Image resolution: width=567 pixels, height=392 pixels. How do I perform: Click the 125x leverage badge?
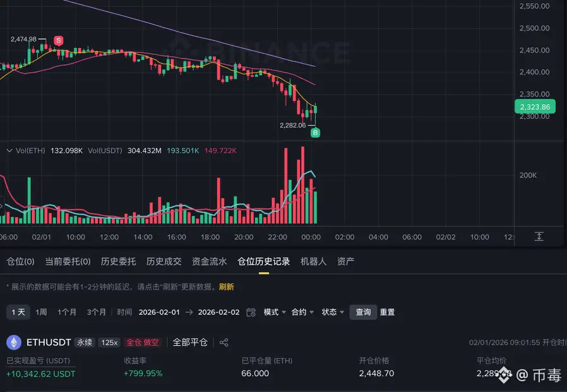(x=109, y=343)
